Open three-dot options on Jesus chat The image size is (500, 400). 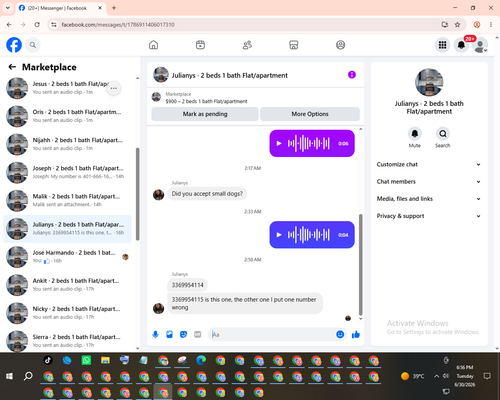tap(114, 88)
